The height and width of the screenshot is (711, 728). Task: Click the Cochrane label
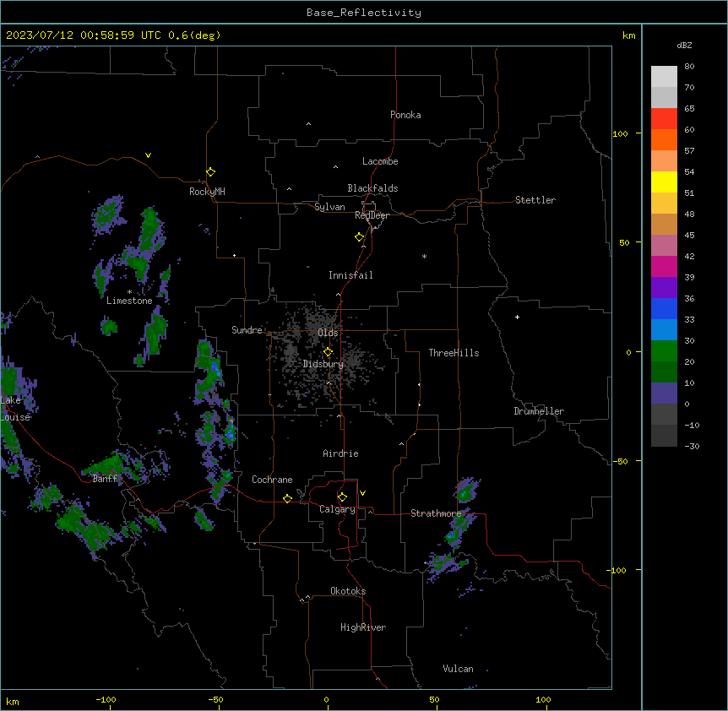click(272, 480)
